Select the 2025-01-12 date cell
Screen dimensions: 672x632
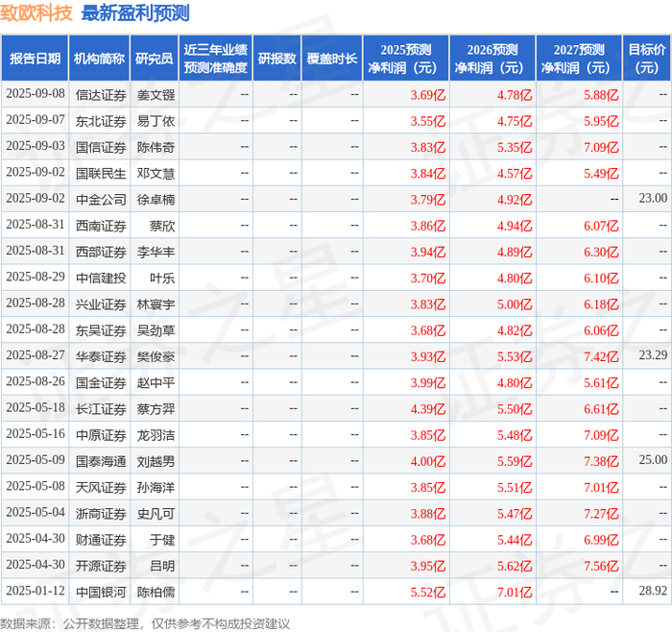click(x=36, y=591)
